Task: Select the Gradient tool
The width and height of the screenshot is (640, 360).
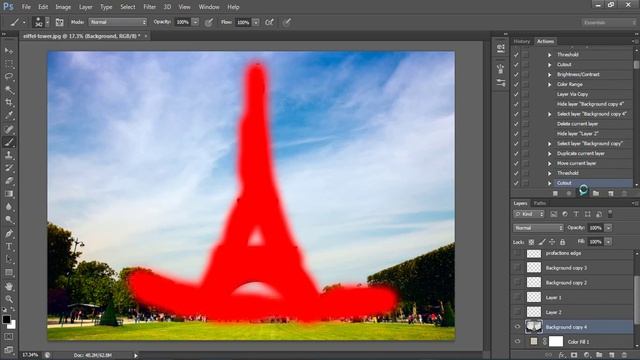Action: 9,194
